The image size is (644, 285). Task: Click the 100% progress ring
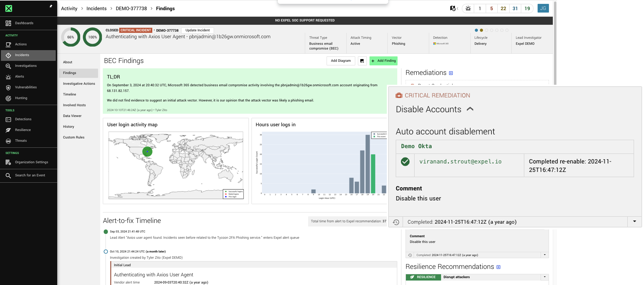92,37
